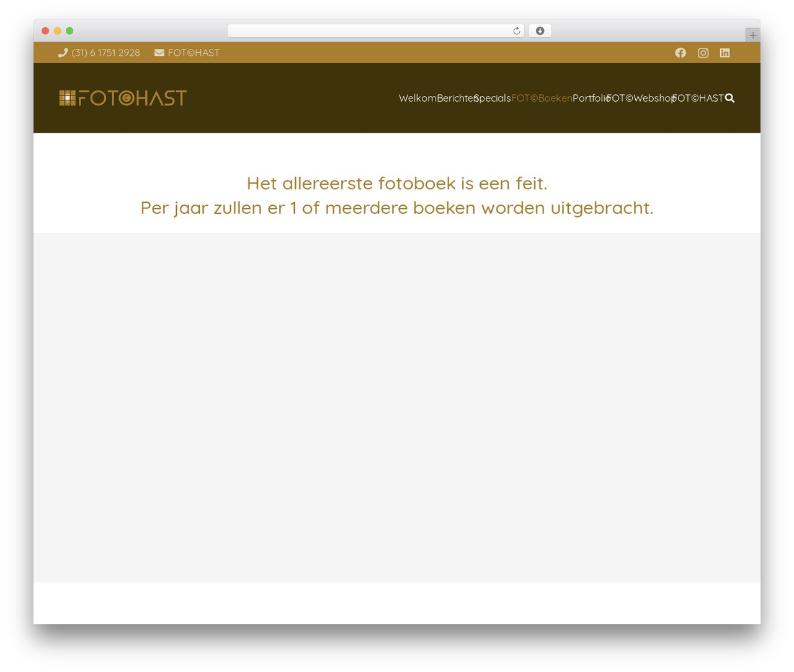Viewport: 794px width, 672px height.
Task: Open the Welkom menu item
Action: click(417, 98)
